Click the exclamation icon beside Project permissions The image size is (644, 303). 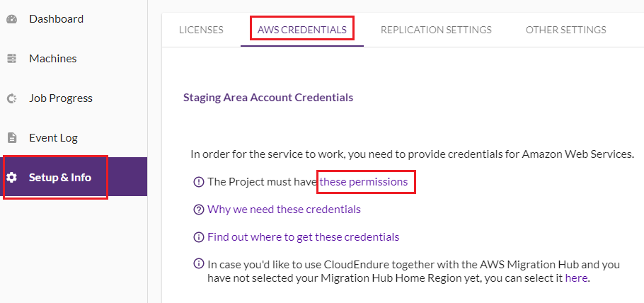[x=198, y=182]
